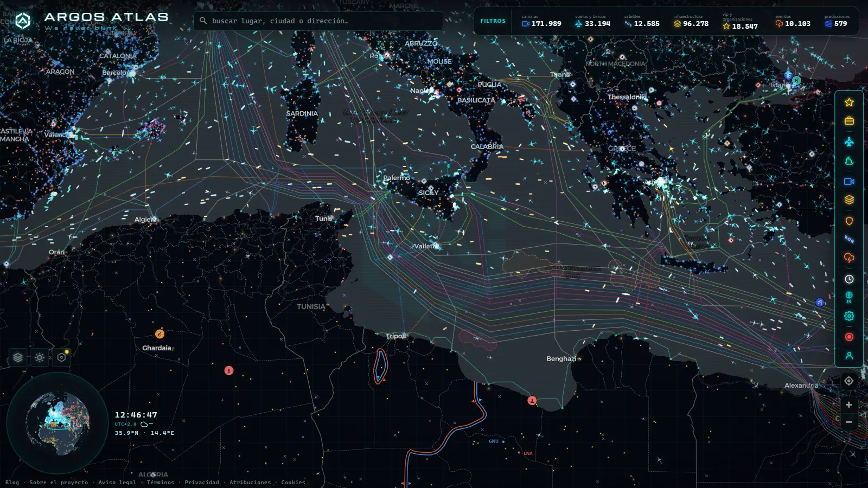This screenshot has width=868, height=488.
Task: Select the shield icon in sidebar
Action: click(x=849, y=221)
